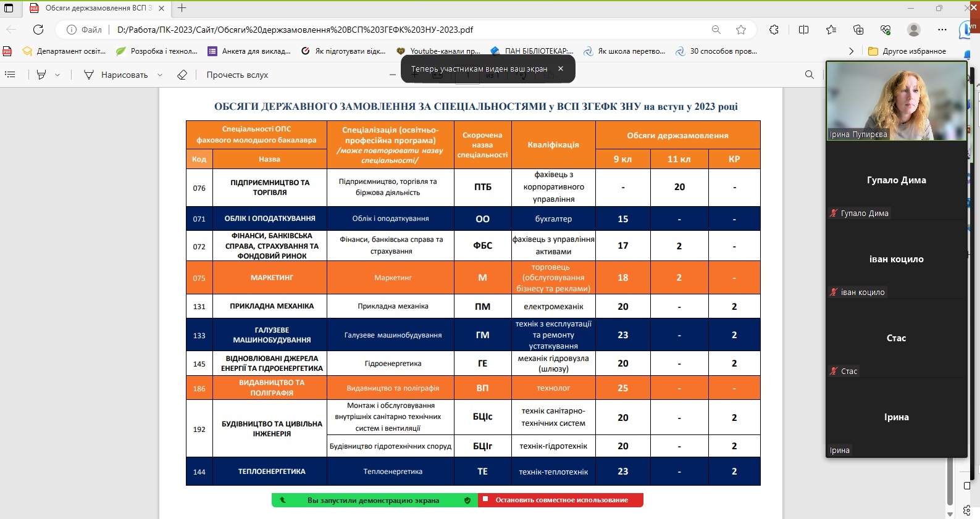Image resolution: width=980 pixels, height=519 pixels.
Task: Click scroll down arrow of PDF
Action: click(x=950, y=513)
